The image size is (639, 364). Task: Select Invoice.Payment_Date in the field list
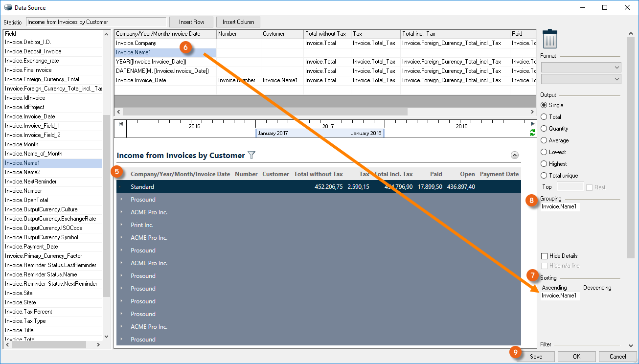point(31,247)
